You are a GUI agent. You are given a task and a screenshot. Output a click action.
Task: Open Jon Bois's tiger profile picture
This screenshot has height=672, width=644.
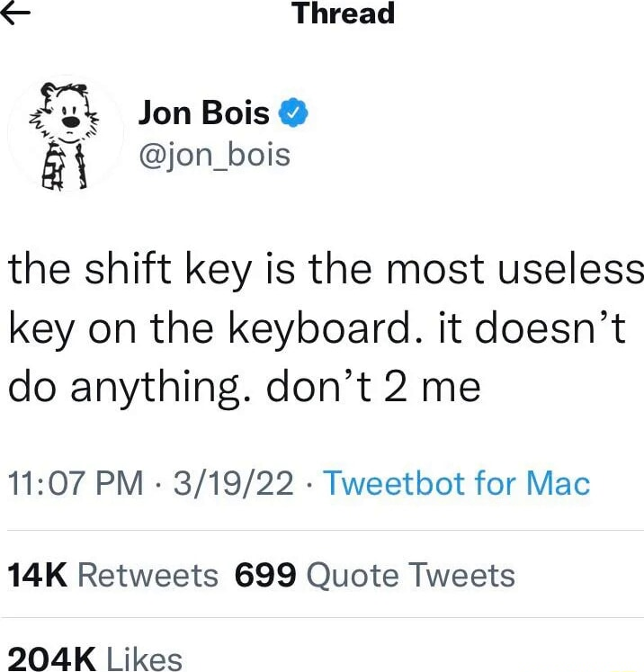click(x=65, y=135)
